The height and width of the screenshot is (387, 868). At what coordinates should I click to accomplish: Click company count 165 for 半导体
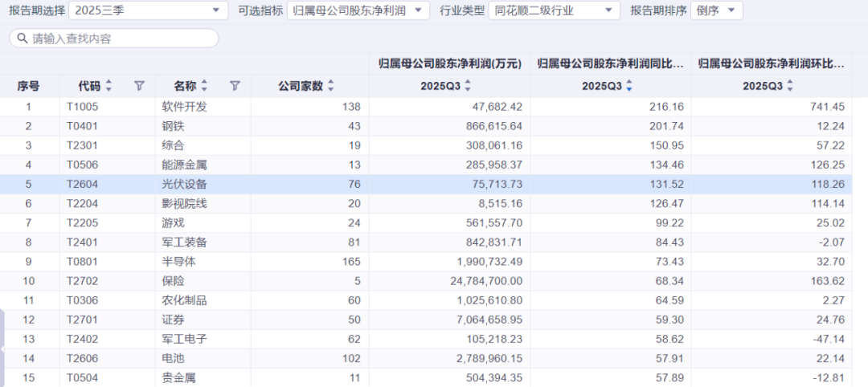click(x=351, y=262)
